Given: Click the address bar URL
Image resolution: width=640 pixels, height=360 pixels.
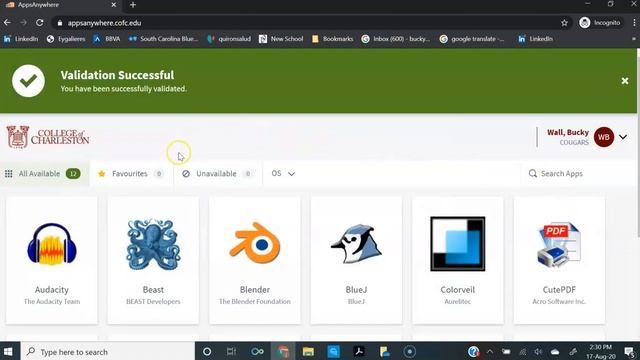Looking at the screenshot, I should 104,23.
